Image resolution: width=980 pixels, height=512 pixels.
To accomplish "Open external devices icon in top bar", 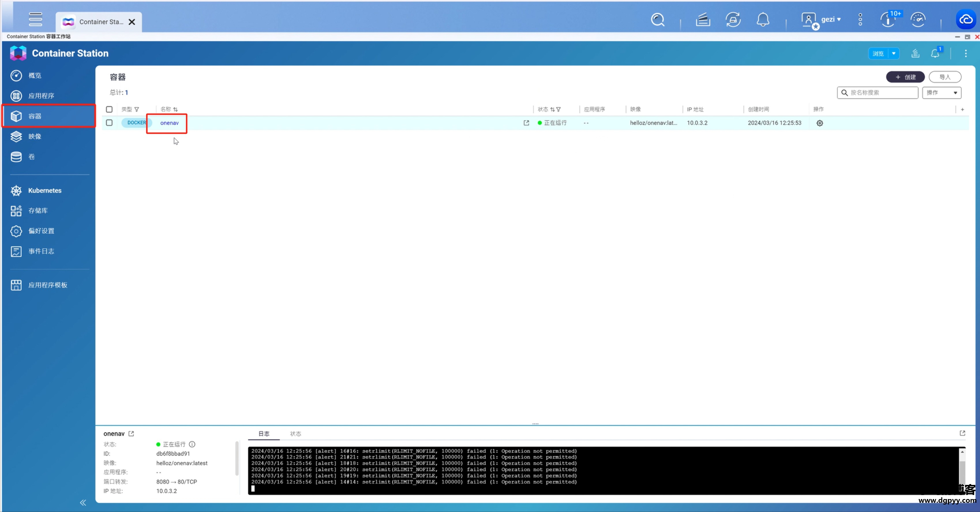I will point(733,19).
